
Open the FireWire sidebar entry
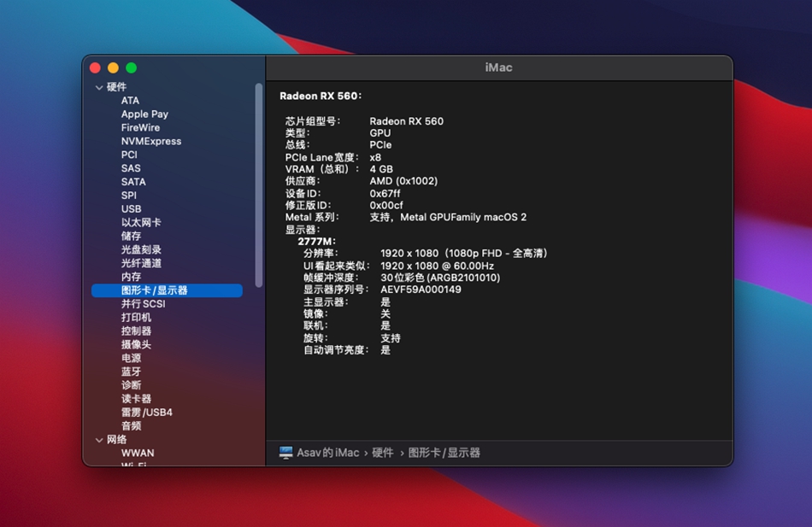point(140,127)
